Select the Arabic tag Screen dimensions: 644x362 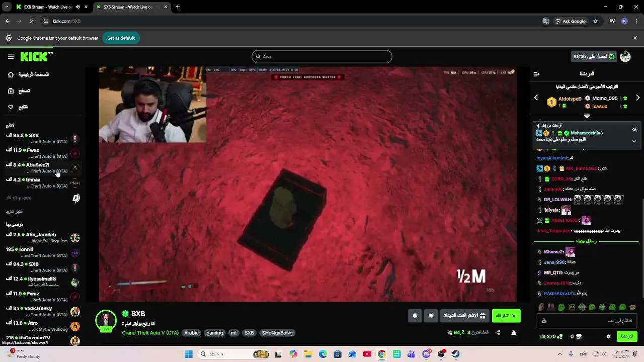pyautogui.click(x=191, y=333)
